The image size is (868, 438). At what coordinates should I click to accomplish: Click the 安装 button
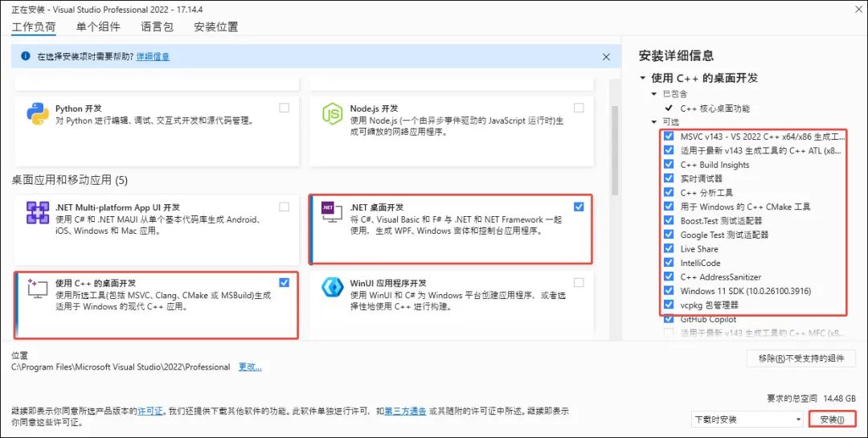832,420
